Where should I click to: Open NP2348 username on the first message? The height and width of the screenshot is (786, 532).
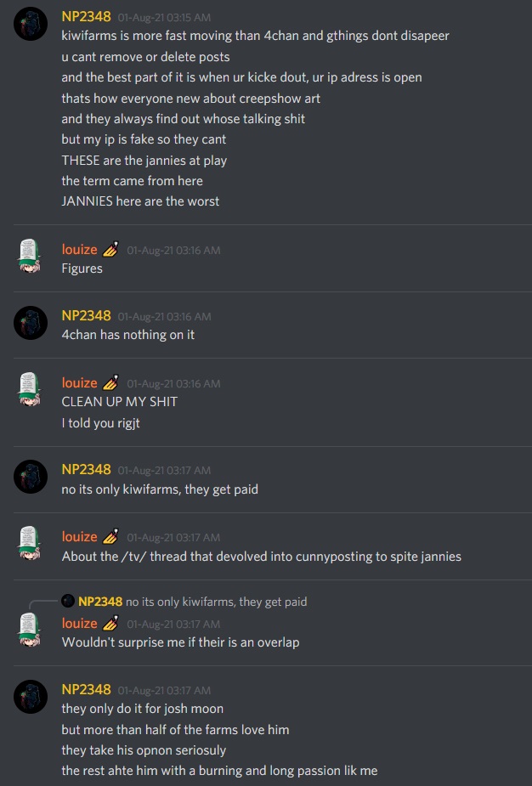tap(86, 16)
